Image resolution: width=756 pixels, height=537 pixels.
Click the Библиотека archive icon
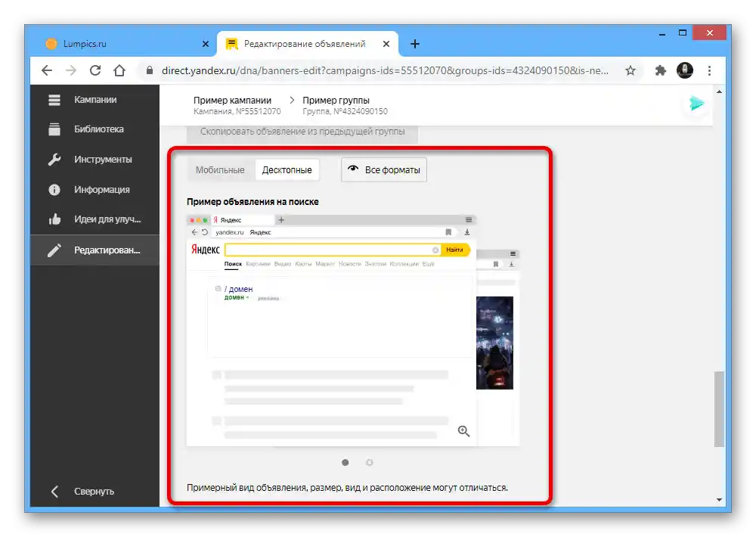[54, 129]
